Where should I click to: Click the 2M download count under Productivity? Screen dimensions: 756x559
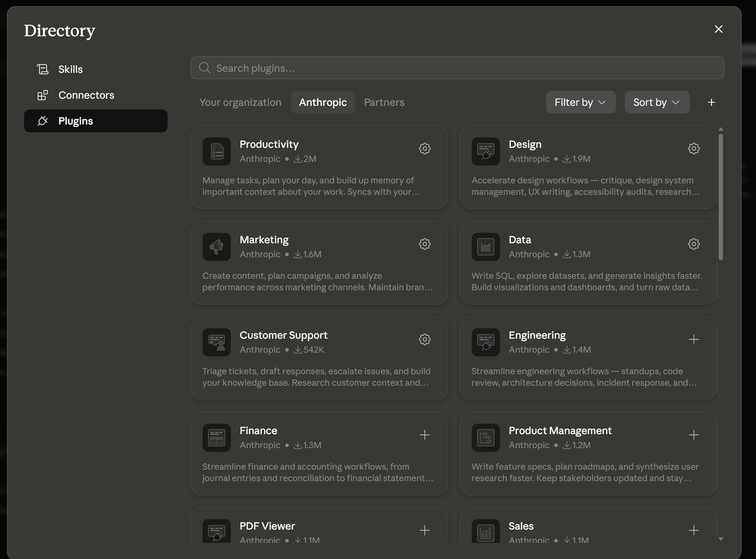(x=305, y=159)
